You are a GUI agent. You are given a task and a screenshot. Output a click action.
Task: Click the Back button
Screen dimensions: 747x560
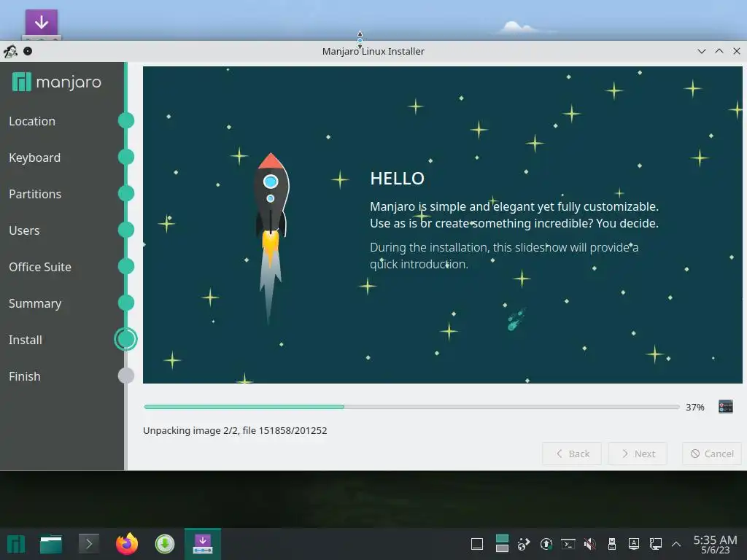tap(572, 454)
